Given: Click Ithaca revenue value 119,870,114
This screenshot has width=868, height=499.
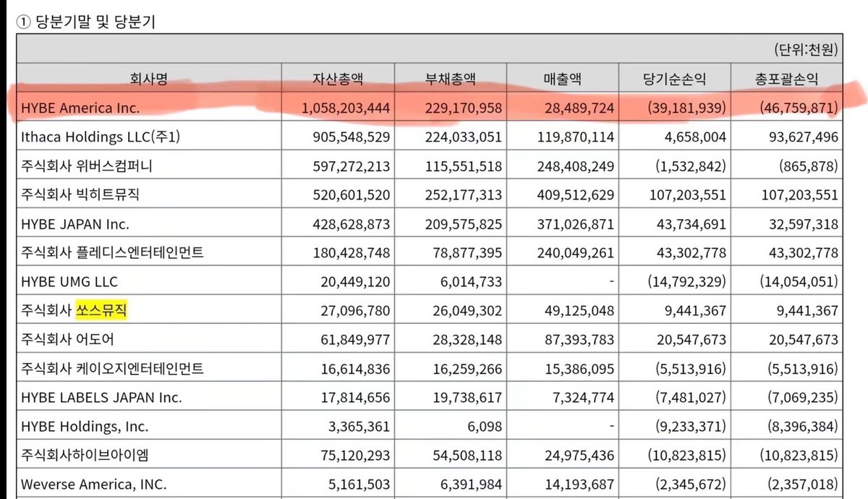Looking at the screenshot, I should coord(576,137).
